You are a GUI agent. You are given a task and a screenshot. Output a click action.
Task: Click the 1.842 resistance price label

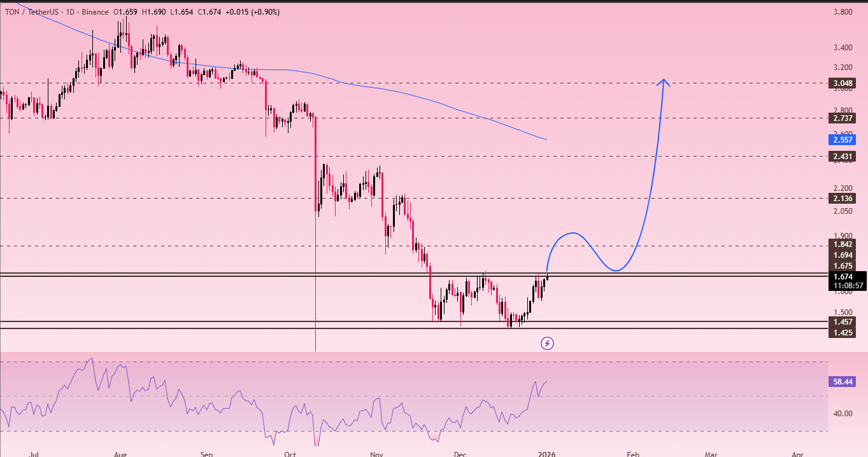(841, 244)
